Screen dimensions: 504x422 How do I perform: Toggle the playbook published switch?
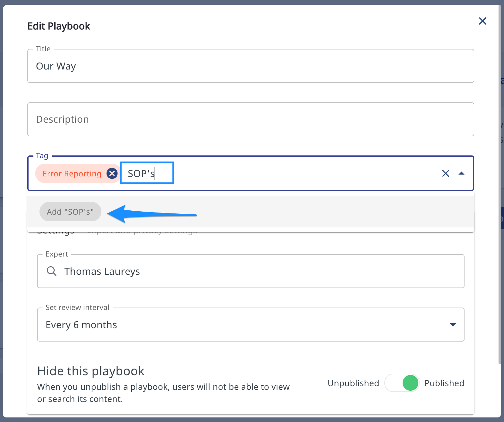402,383
